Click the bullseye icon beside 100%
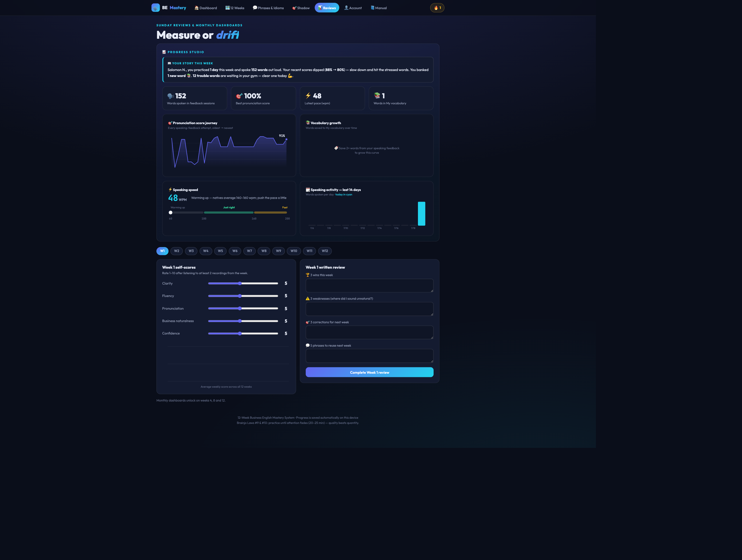742x560 pixels. 239,96
